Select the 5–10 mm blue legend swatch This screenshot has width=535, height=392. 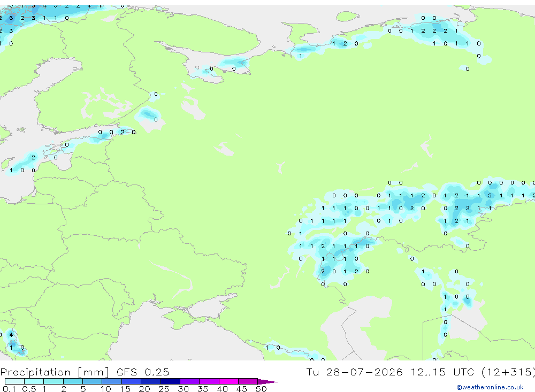(93, 381)
